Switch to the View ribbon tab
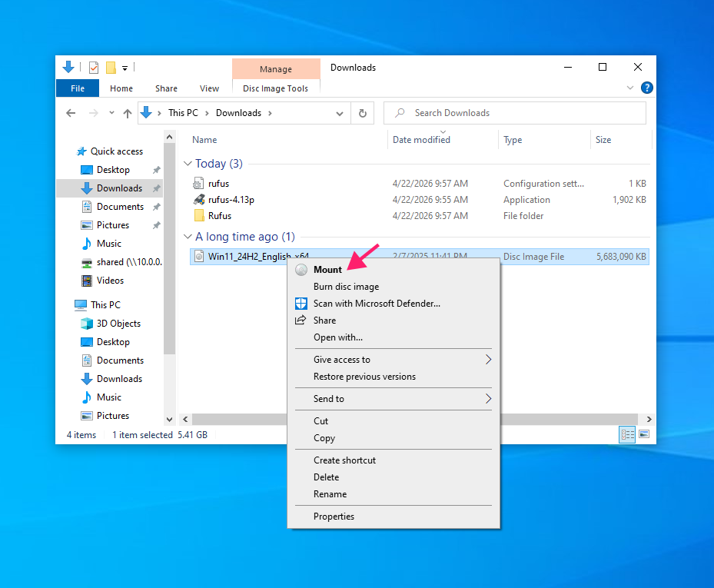714x588 pixels. [x=209, y=88]
